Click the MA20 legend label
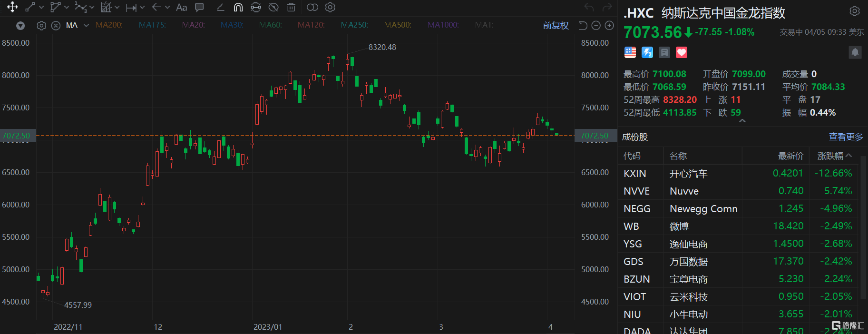868x334 pixels. point(194,25)
